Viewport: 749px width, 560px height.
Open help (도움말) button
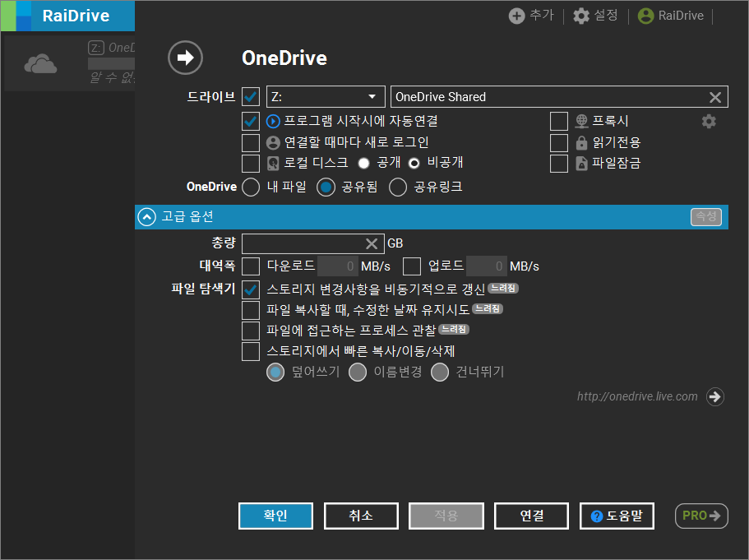617,516
